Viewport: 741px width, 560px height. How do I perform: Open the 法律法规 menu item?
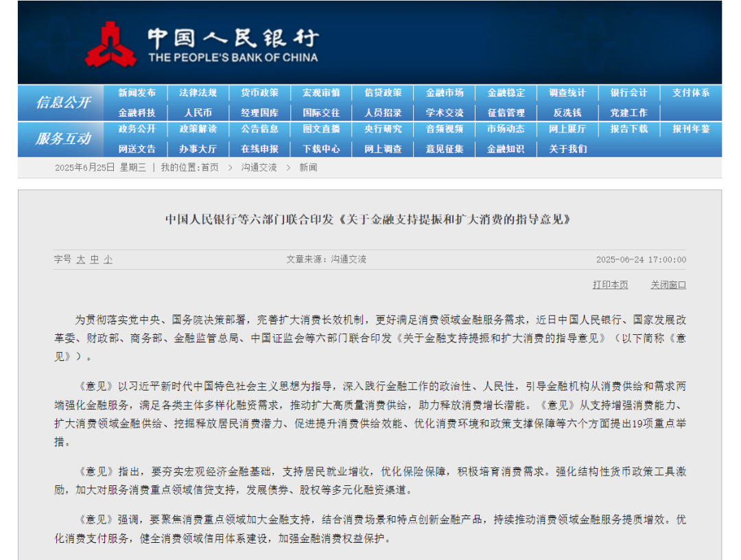click(x=198, y=93)
